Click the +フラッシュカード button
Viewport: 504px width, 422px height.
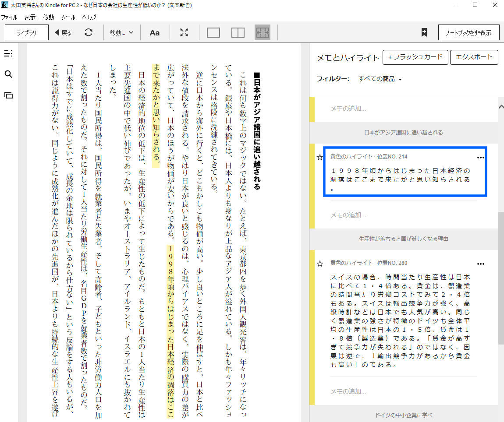415,57
